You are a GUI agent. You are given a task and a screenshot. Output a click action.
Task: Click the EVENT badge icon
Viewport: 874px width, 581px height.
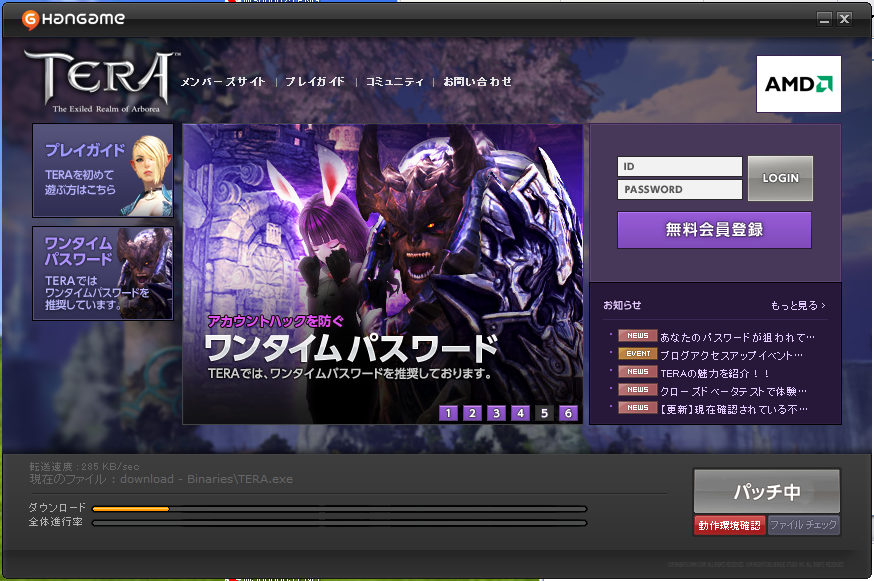pyautogui.click(x=638, y=354)
